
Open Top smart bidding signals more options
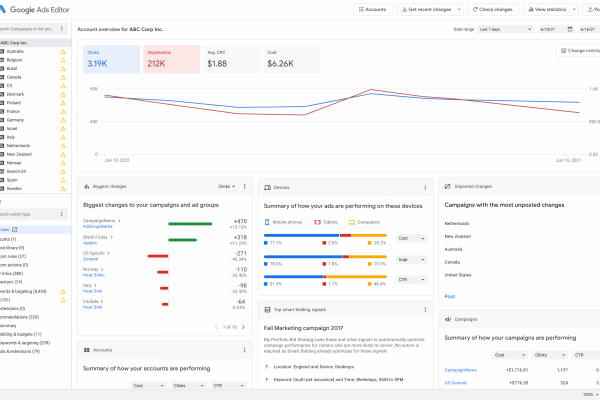(x=425, y=310)
